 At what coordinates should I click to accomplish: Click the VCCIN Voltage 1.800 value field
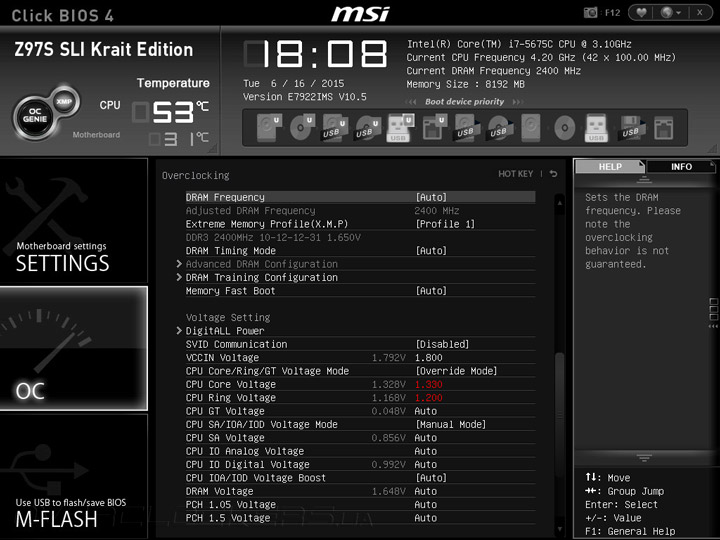pyautogui.click(x=428, y=357)
